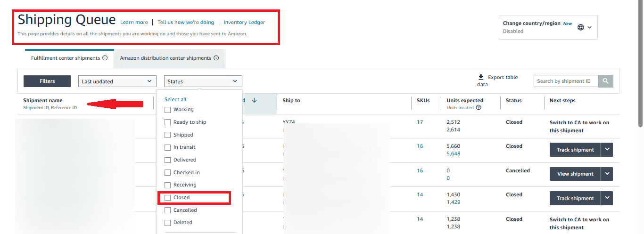
Task: Click units located value 1,429
Action: (454, 202)
